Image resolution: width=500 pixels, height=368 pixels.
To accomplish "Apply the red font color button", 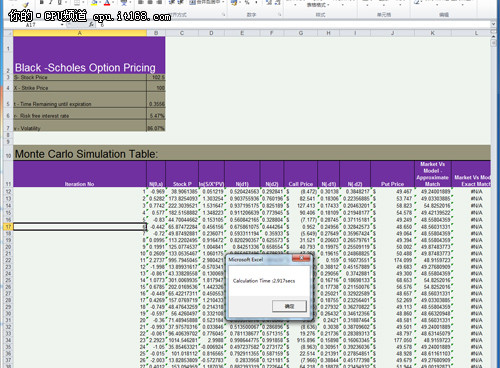I will pyautogui.click(x=107, y=3).
